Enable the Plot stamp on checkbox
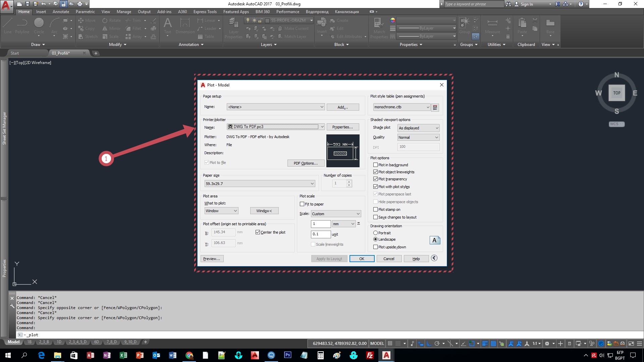 click(x=375, y=209)
